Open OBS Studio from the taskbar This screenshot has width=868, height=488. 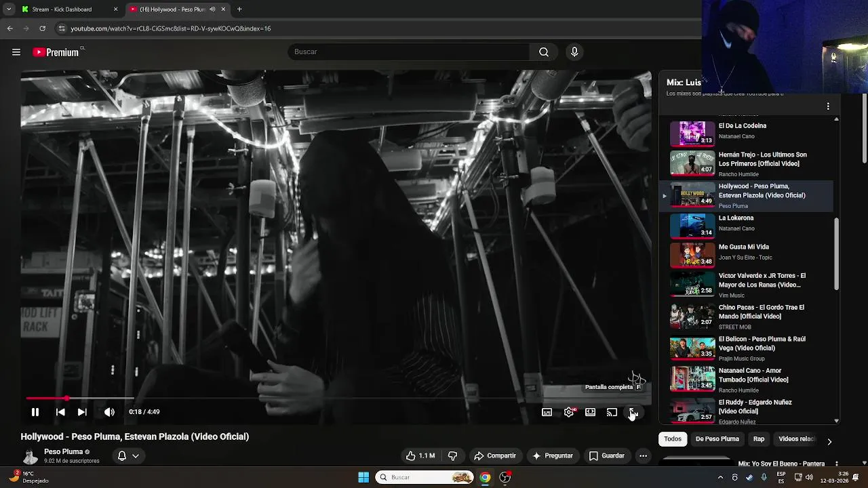(x=505, y=477)
